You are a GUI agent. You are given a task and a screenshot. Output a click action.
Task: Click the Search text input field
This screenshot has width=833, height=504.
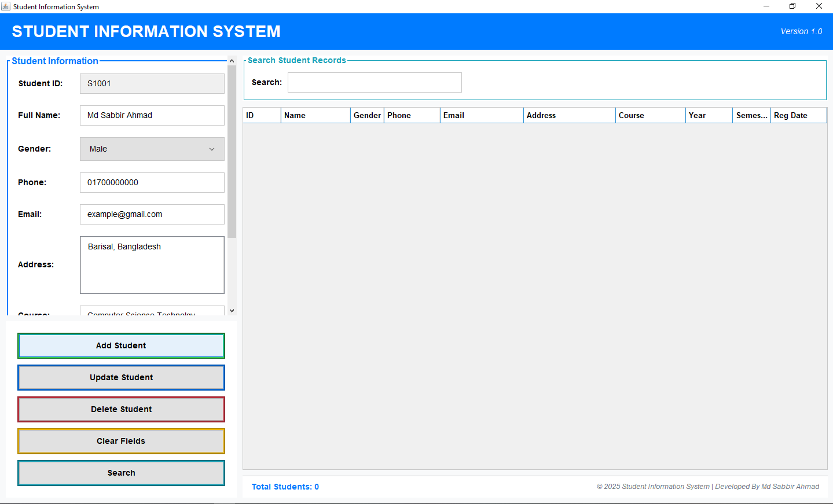375,82
